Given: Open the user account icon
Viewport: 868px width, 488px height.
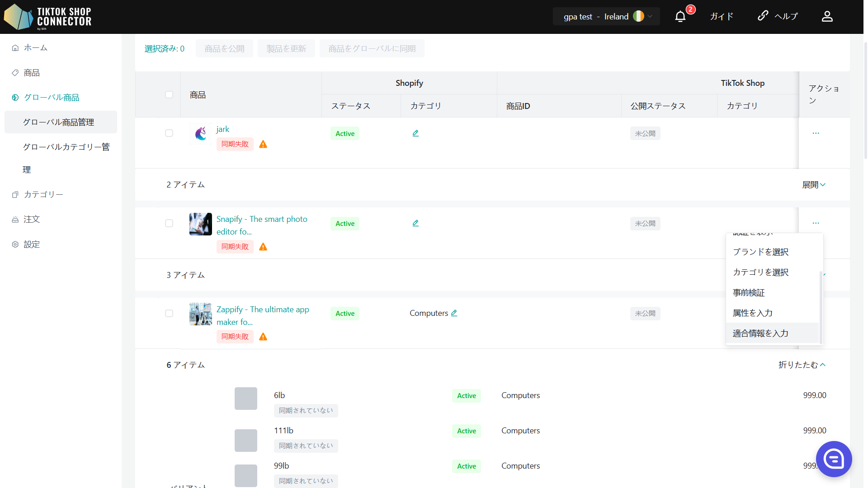Looking at the screenshot, I should coord(827,17).
